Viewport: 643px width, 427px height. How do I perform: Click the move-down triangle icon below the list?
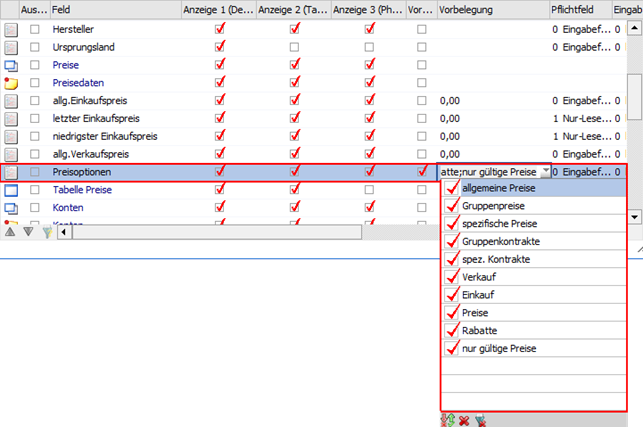27,232
